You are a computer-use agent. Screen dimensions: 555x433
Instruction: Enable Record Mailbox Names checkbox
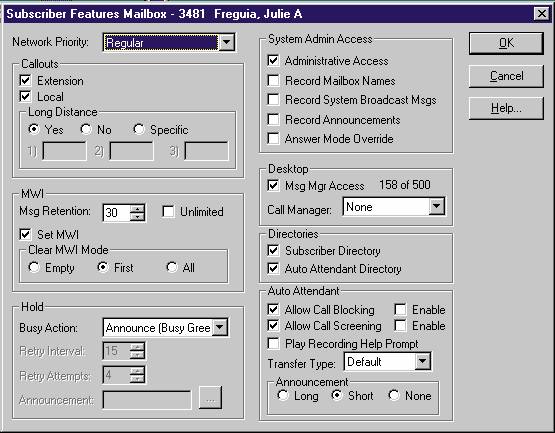click(273, 80)
